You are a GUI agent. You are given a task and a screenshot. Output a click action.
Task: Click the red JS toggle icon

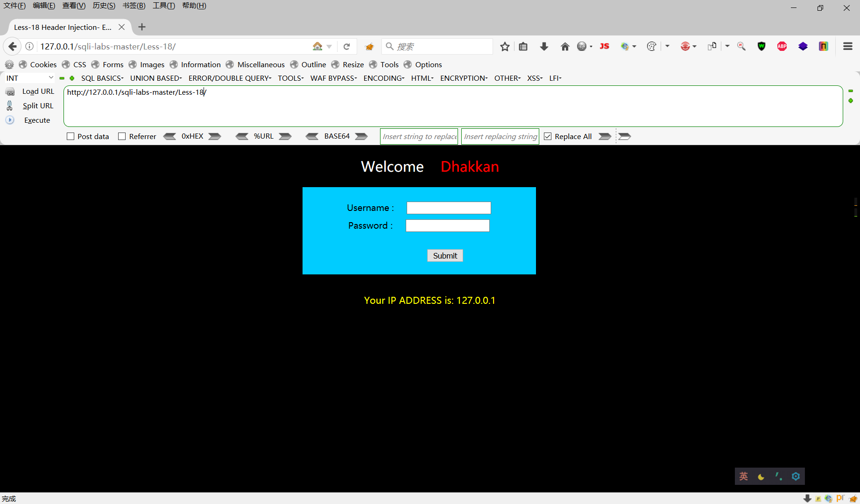pyautogui.click(x=604, y=46)
